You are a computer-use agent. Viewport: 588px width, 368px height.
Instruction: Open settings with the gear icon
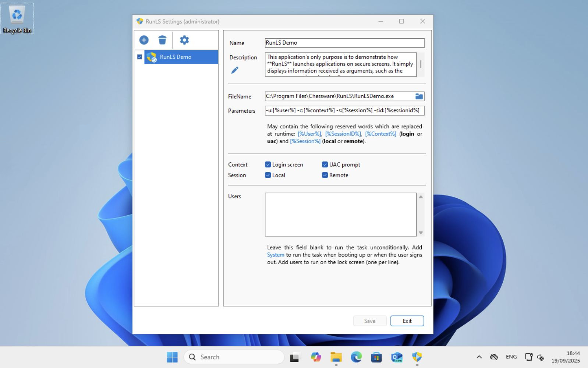click(x=184, y=40)
